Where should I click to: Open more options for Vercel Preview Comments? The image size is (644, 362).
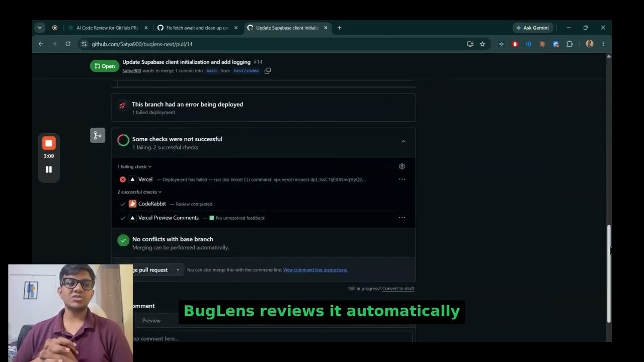[401, 218]
